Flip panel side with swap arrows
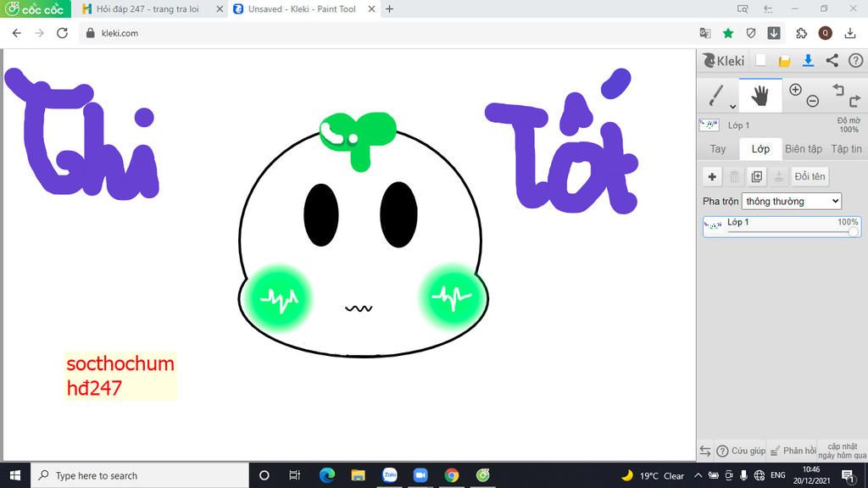Viewport: 868px width, 488px height. [x=704, y=451]
